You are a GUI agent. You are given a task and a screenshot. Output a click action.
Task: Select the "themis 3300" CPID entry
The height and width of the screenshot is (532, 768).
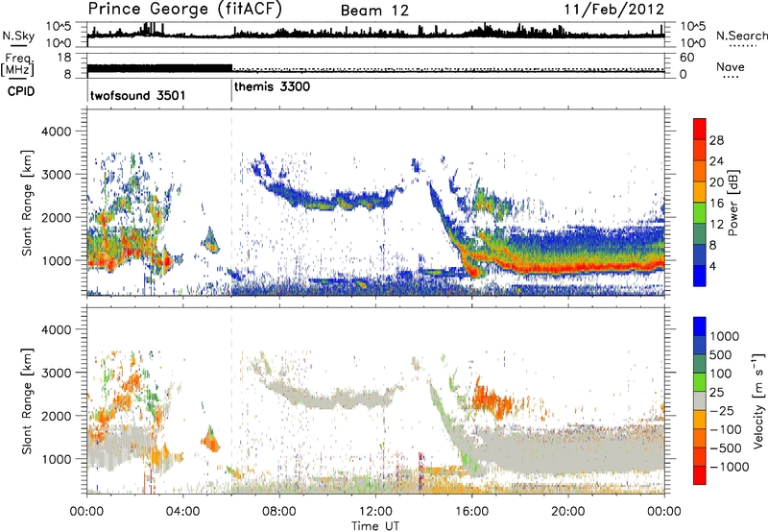point(272,87)
